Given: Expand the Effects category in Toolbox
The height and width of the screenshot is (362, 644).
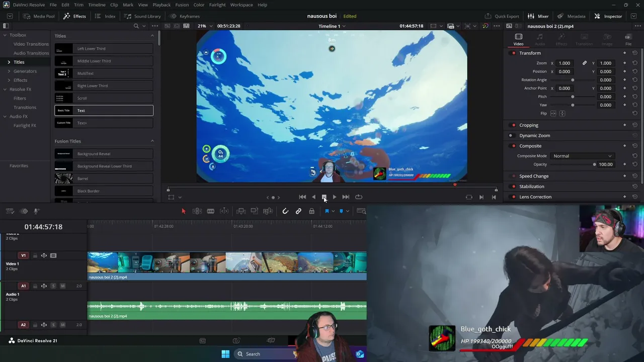Looking at the screenshot, I should click(9, 80).
